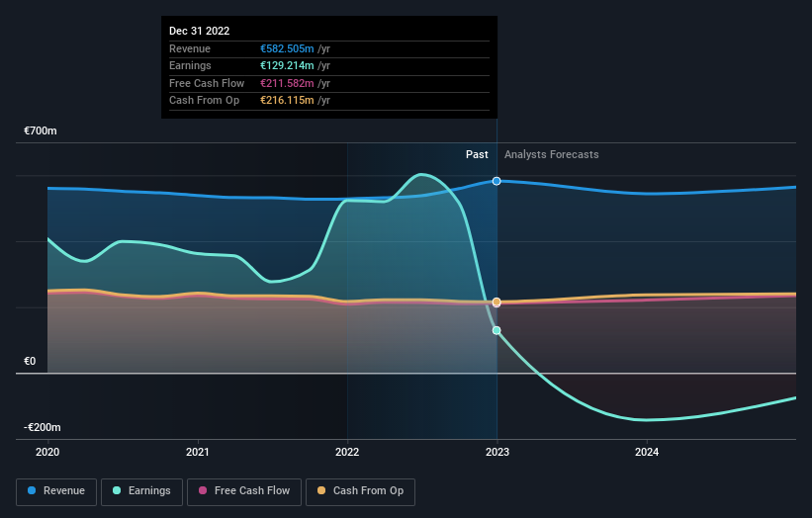Click the €129.214m earnings value
The image size is (812, 518).
coord(287,65)
